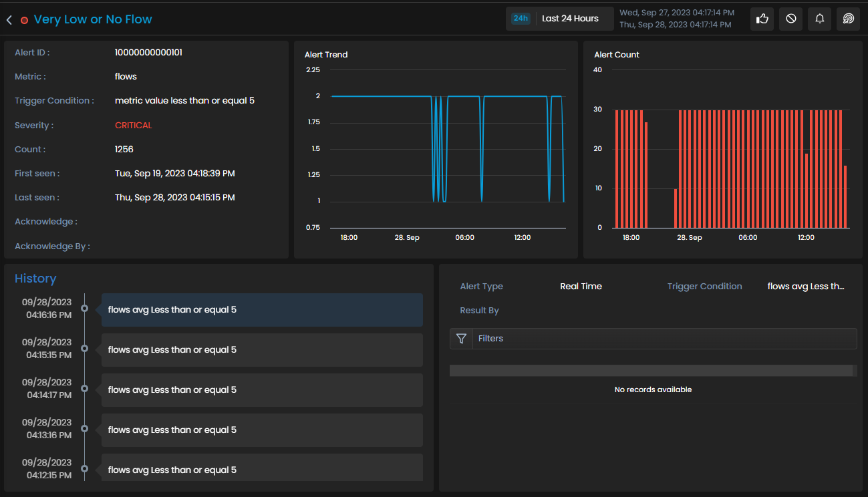The width and height of the screenshot is (868, 497).
Task: Click the suppress alert circle-slash icon
Action: pyautogui.click(x=790, y=19)
